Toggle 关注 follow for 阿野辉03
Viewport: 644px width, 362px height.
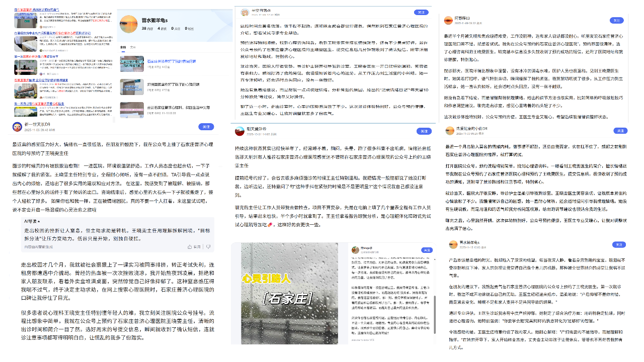pyautogui.click(x=616, y=21)
